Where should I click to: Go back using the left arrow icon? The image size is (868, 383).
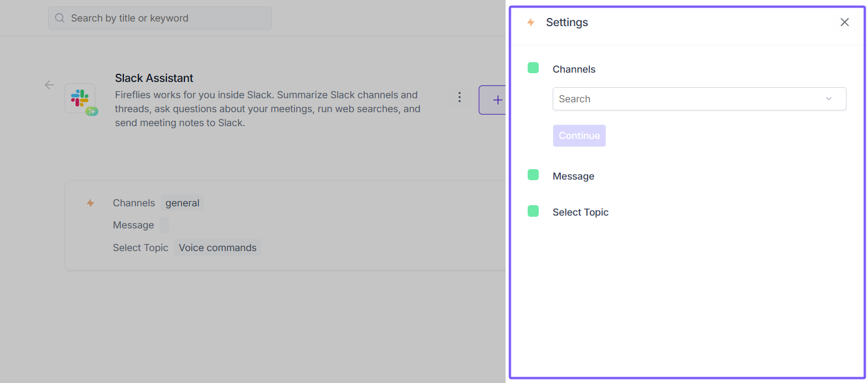[x=49, y=85]
